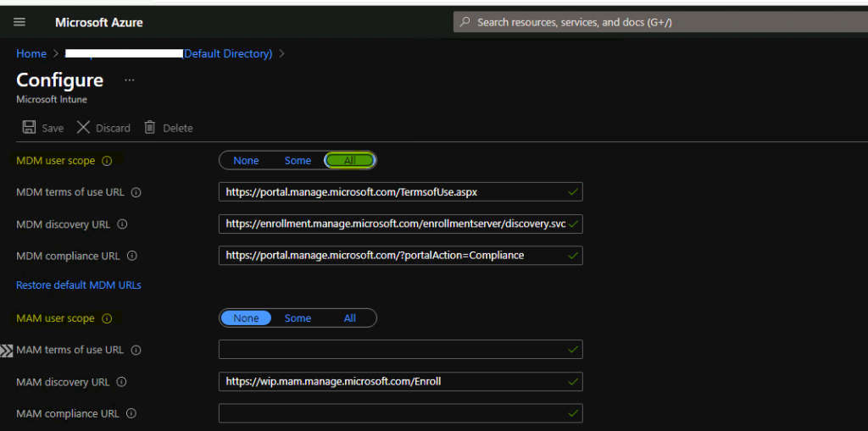Set MAM user scope to None
868x431 pixels.
[246, 318]
